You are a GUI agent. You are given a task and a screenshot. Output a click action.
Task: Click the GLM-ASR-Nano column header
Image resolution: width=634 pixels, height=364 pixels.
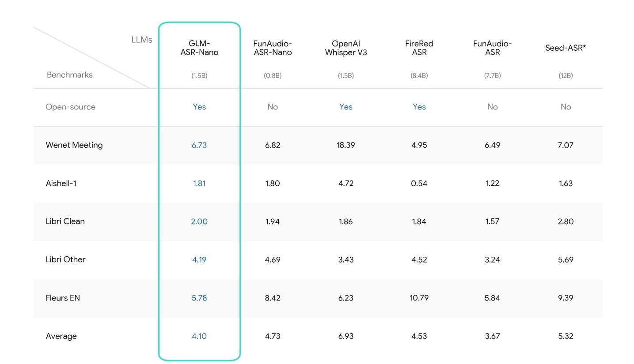click(x=199, y=48)
